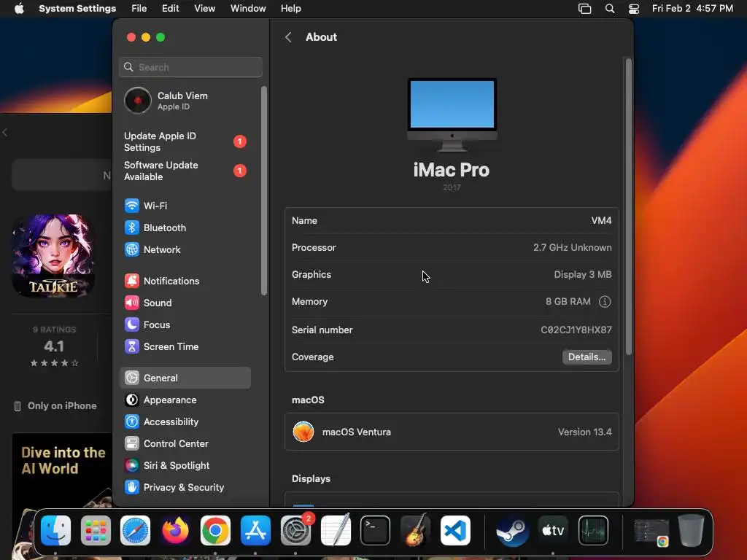Click the date and time in menu bar
This screenshot has width=747, height=560.
pyautogui.click(x=692, y=9)
